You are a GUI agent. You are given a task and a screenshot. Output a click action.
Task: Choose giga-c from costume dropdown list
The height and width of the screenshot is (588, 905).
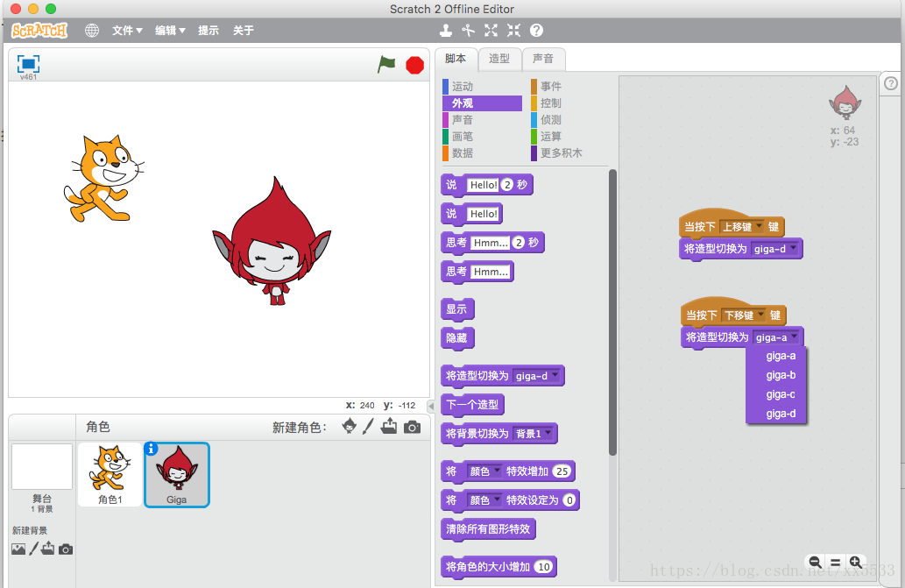776,394
